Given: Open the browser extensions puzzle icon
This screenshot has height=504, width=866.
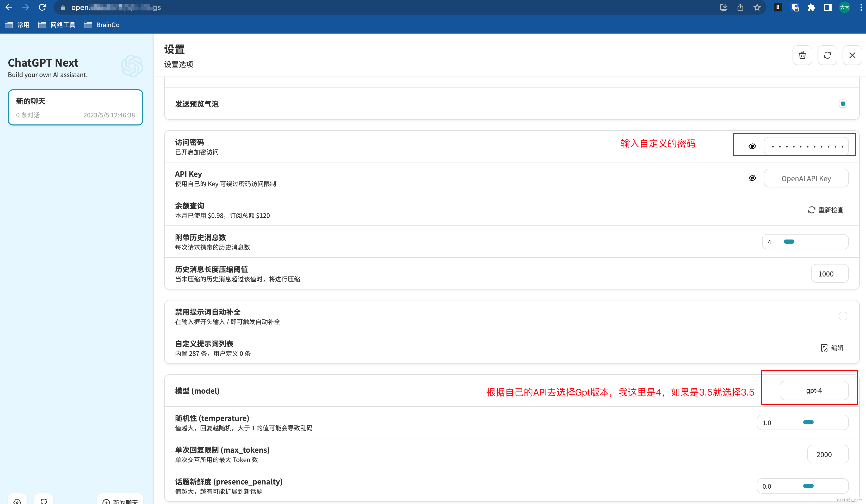Looking at the screenshot, I should 811,8.
